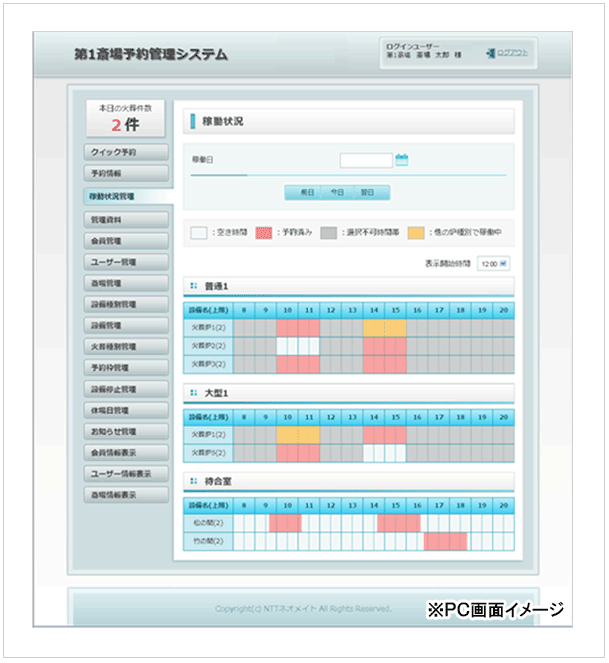Image resolution: width=609 pixels, height=663 pixels.
Task: Select the 稼動状況管理 sidebar tab
Action: coord(126,196)
